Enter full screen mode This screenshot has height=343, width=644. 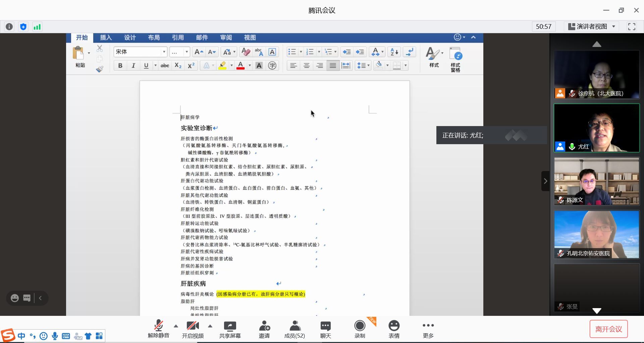(x=632, y=27)
